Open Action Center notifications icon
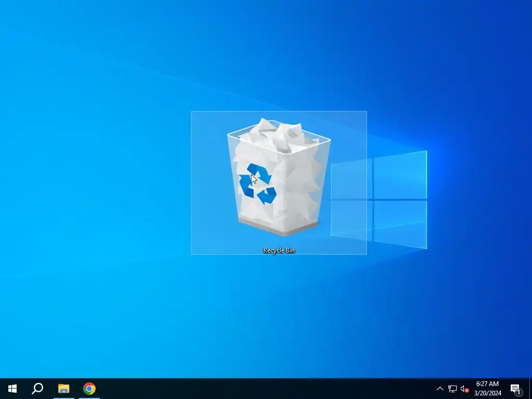This screenshot has height=399, width=532. [516, 390]
